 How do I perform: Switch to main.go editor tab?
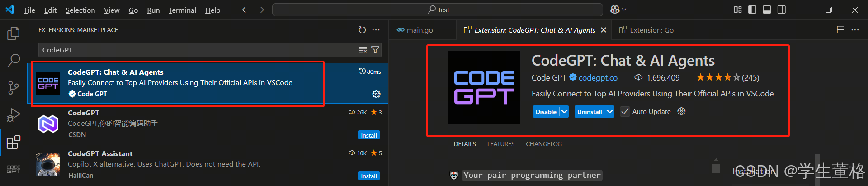coord(422,30)
